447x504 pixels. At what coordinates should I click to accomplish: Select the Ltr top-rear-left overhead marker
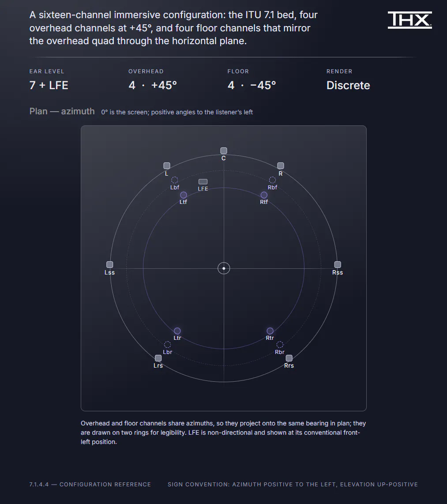click(x=177, y=331)
